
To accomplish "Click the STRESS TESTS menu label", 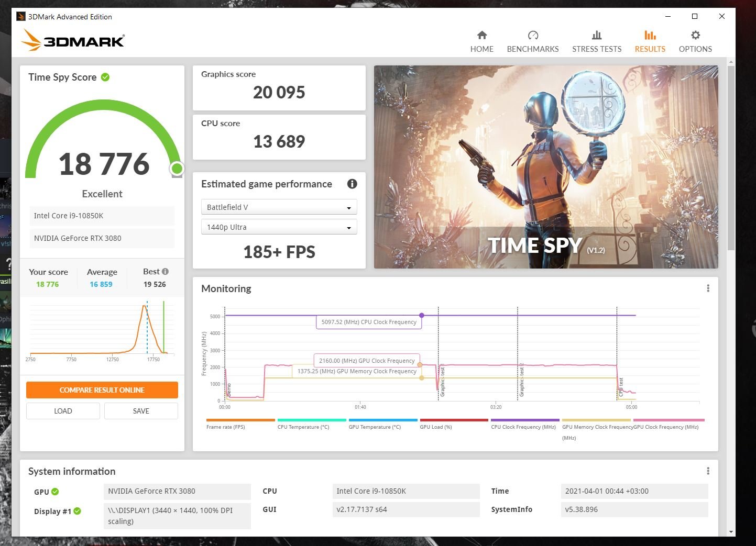I will pyautogui.click(x=597, y=49).
